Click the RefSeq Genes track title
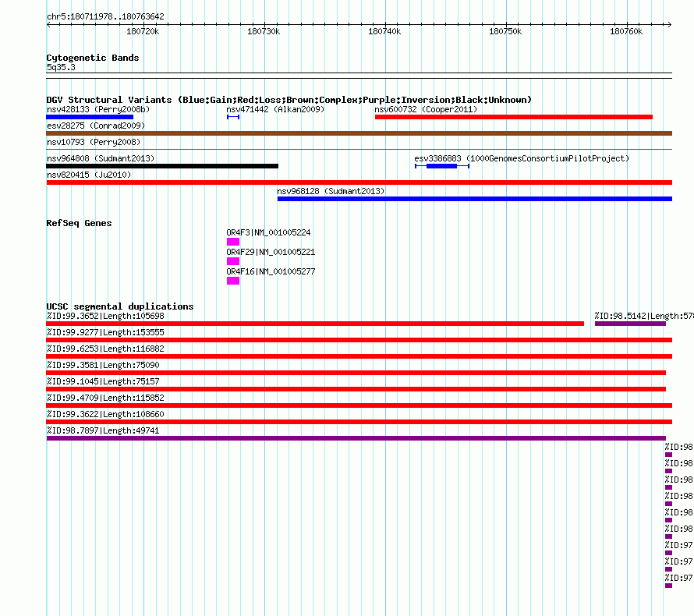 click(79, 223)
